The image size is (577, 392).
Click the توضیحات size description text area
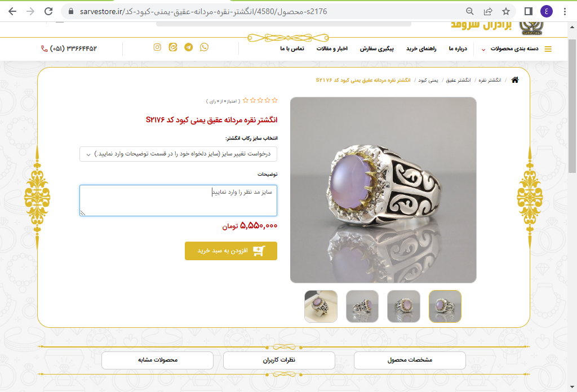click(178, 201)
